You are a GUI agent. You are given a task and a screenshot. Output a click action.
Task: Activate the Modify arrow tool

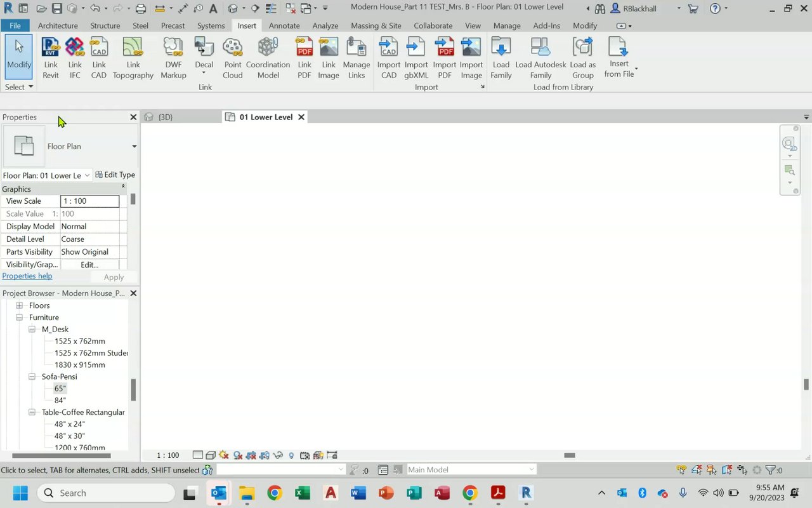click(19, 57)
